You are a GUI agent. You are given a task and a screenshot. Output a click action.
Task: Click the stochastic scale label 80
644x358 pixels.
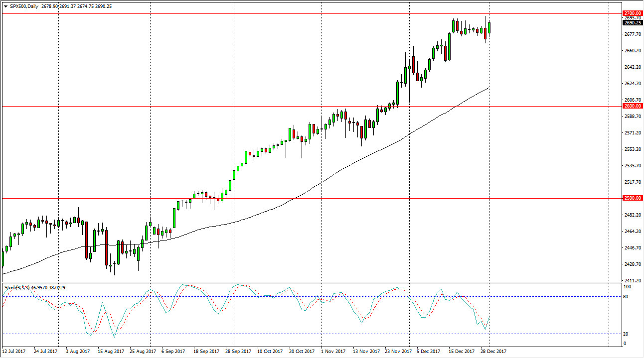pyautogui.click(x=627, y=297)
